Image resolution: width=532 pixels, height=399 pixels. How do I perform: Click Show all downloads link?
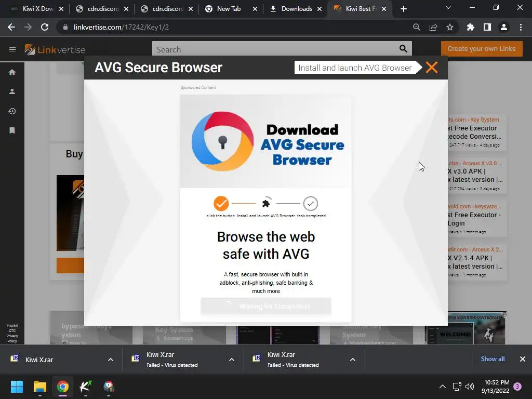[493, 359]
